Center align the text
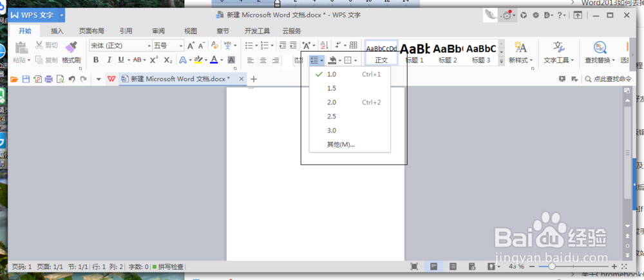This screenshot has width=644, height=280. 263,61
